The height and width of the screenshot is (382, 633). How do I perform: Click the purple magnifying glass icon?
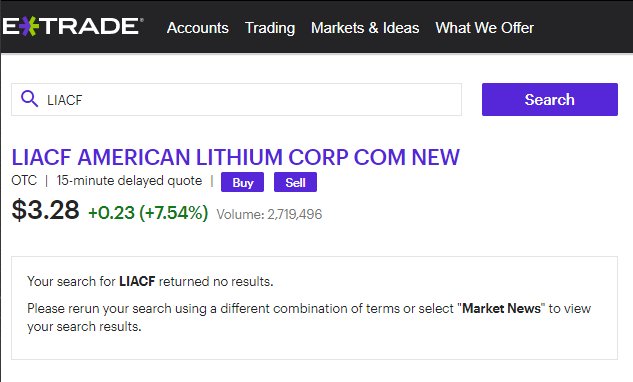[29, 99]
